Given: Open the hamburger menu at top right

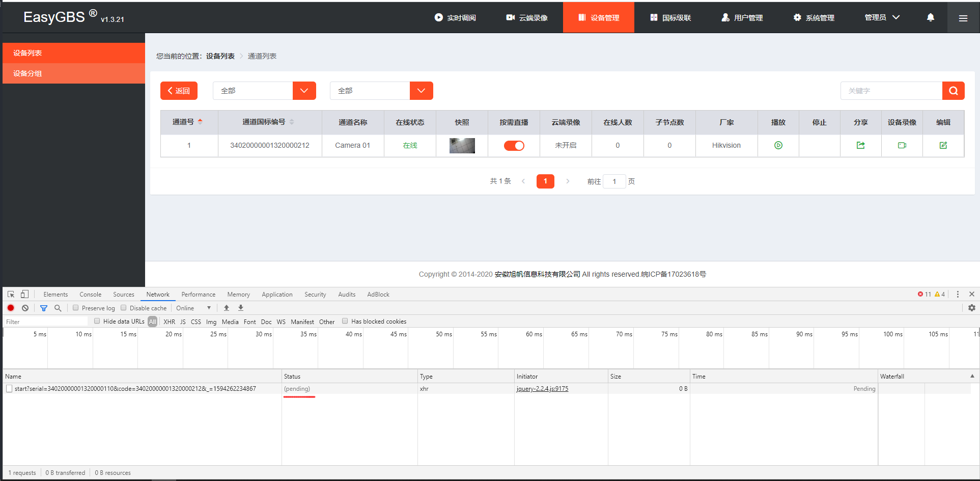Looking at the screenshot, I should (x=963, y=18).
